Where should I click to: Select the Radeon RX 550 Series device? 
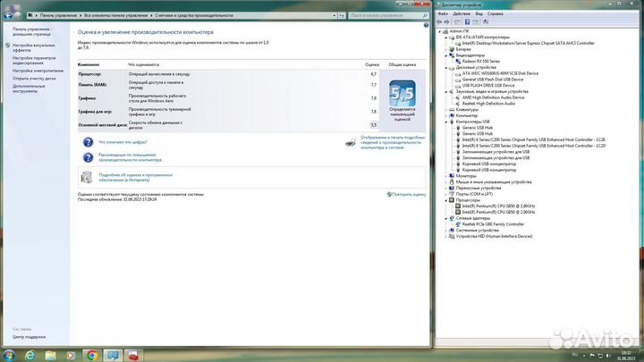481,61
